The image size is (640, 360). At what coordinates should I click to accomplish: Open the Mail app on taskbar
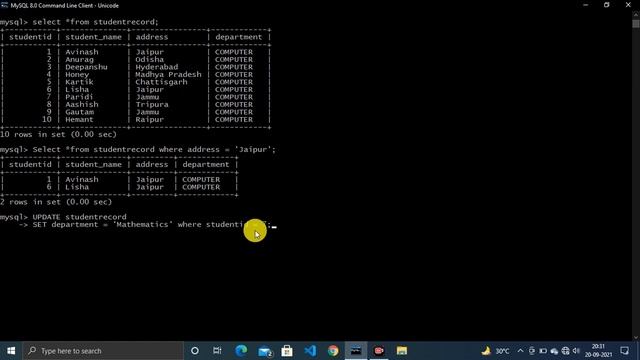[264, 351]
